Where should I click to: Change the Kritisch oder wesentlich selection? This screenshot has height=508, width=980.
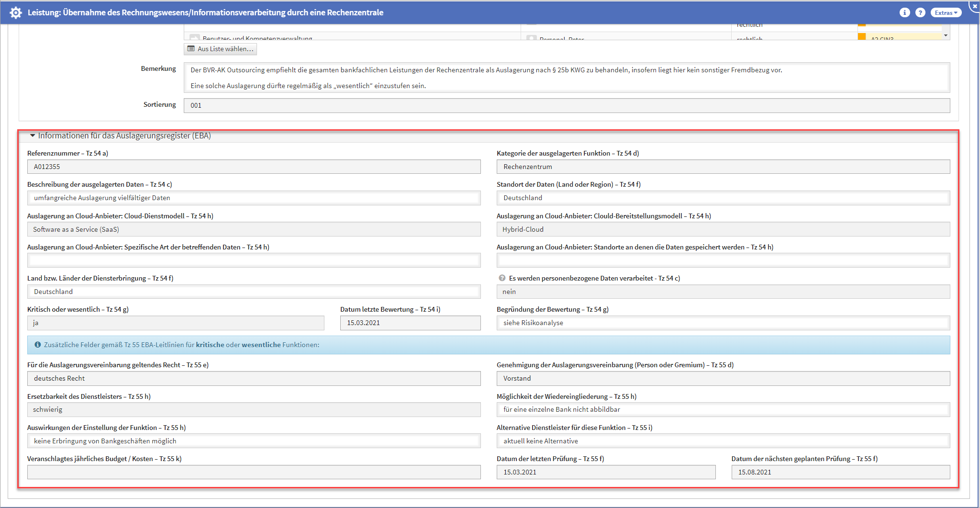tap(175, 323)
